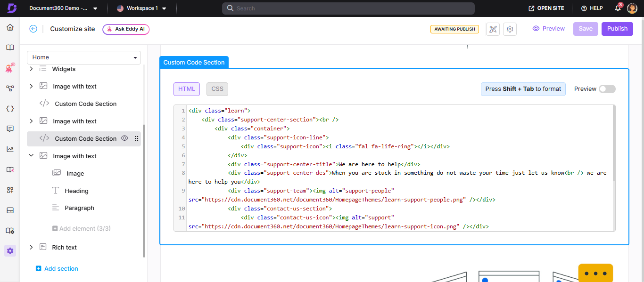Open the Home icon in left sidebar
Viewport: 644px width, 282px height.
pyautogui.click(x=10, y=27)
